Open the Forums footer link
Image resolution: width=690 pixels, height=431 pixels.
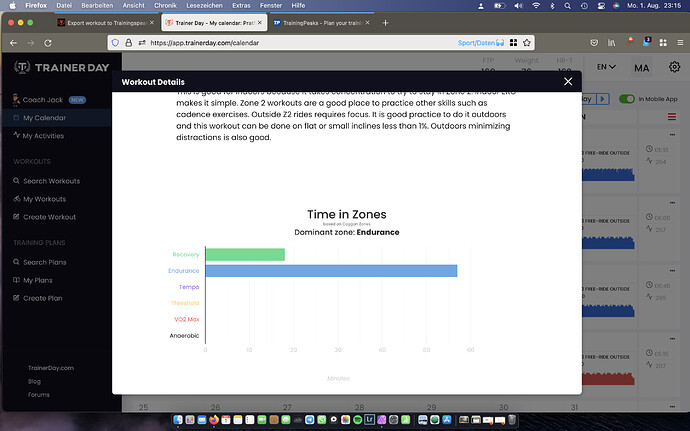(39, 395)
